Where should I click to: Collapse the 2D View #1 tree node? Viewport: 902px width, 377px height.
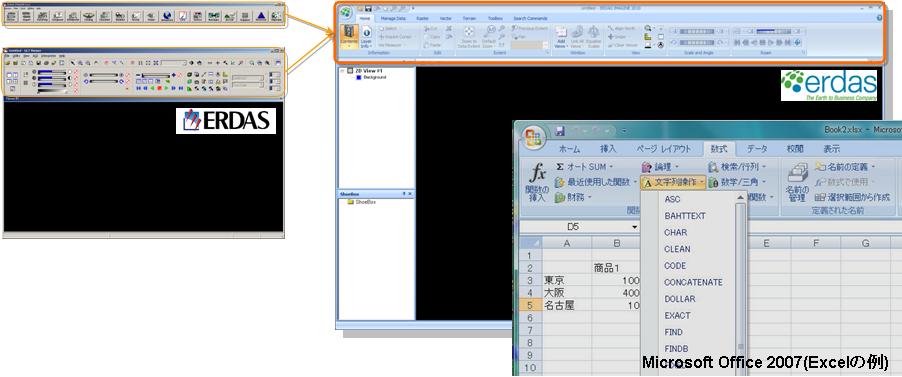(343, 71)
